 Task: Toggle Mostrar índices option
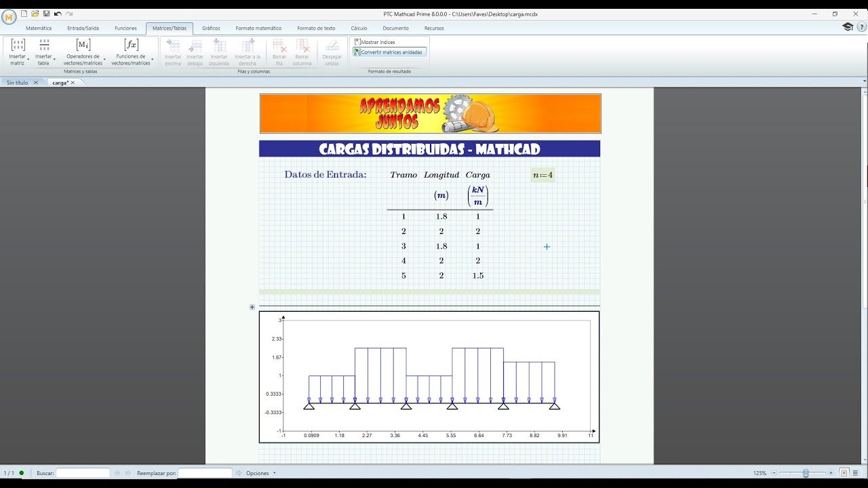coord(374,42)
